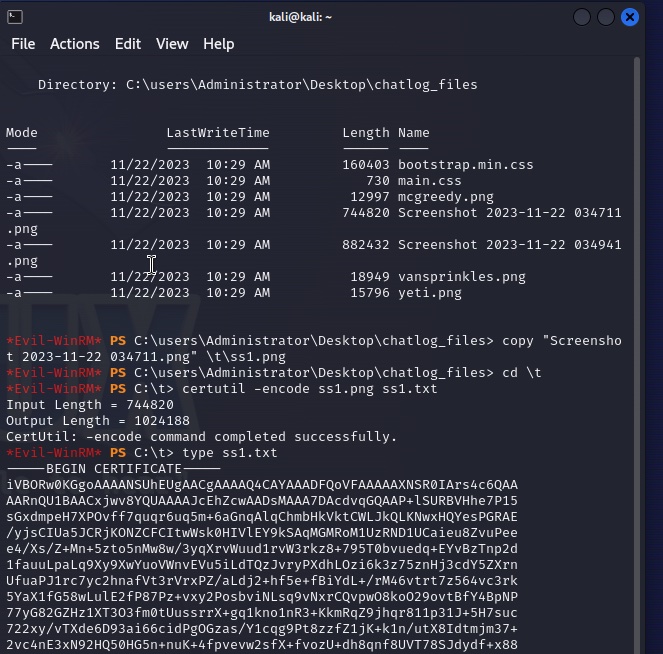Open the Actions menu
663x654 pixels.
point(75,44)
